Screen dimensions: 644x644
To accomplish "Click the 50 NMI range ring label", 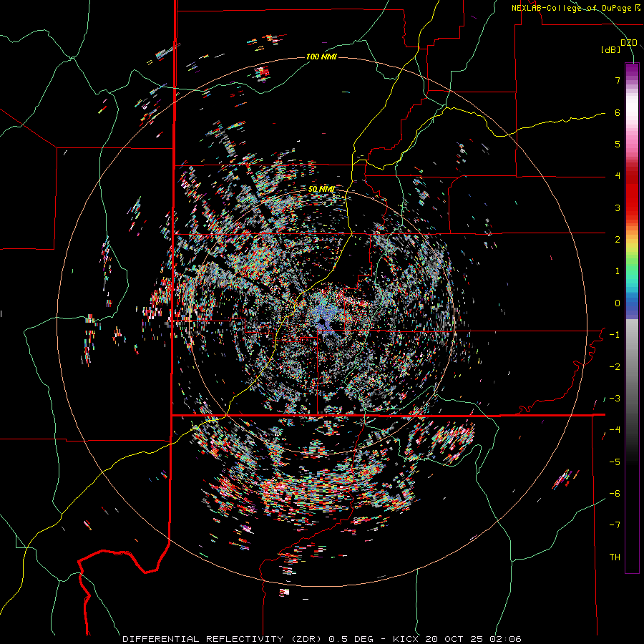I will pyautogui.click(x=321, y=190).
